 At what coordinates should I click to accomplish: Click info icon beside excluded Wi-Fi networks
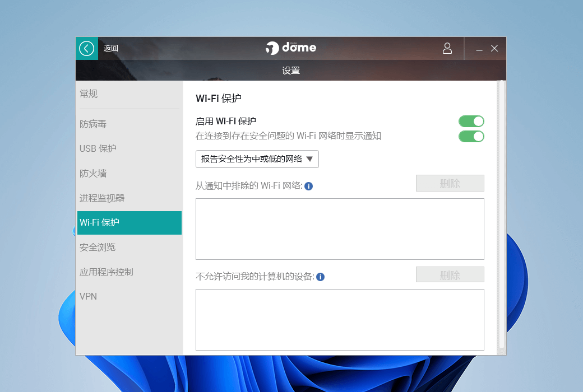(x=308, y=186)
